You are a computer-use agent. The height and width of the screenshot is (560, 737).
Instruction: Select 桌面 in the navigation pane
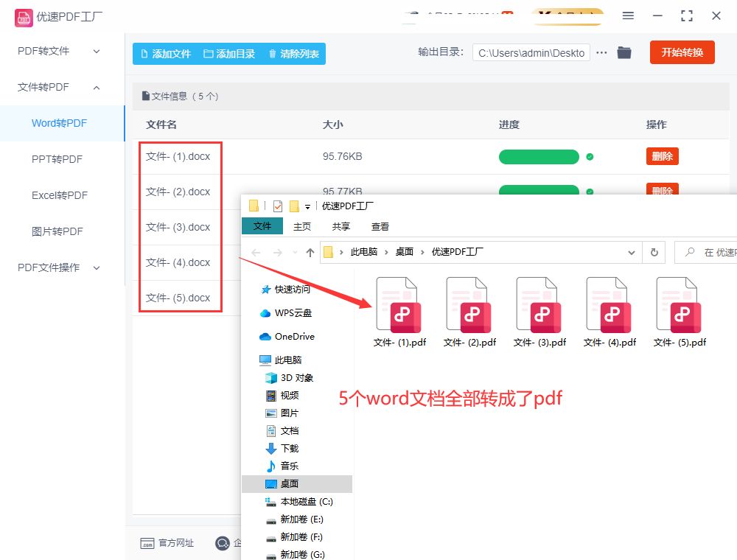tap(296, 484)
